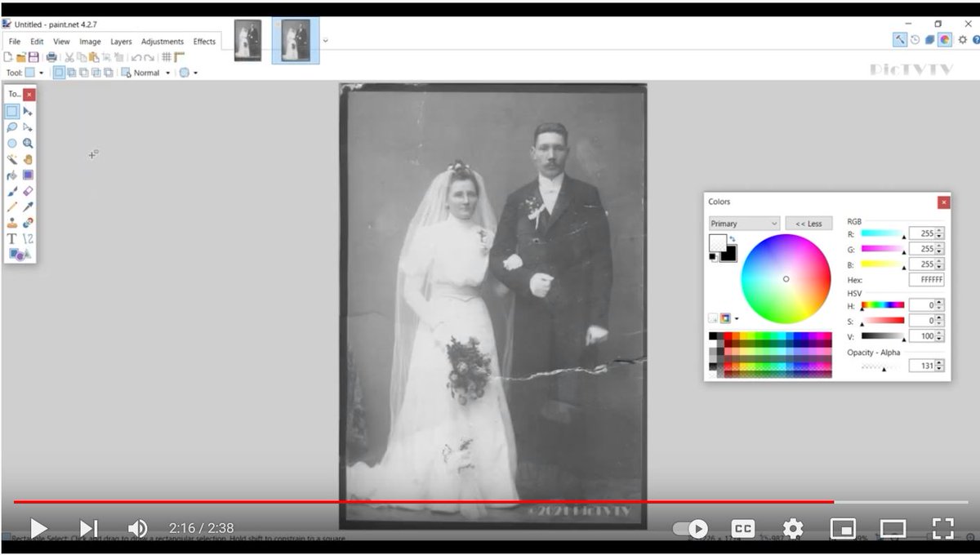Toggle the rulers

[180, 57]
